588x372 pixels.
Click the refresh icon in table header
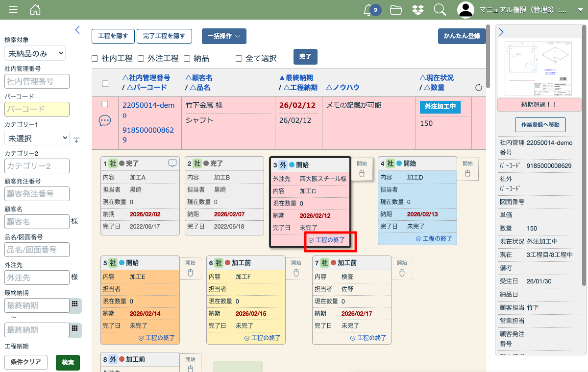[x=479, y=88]
